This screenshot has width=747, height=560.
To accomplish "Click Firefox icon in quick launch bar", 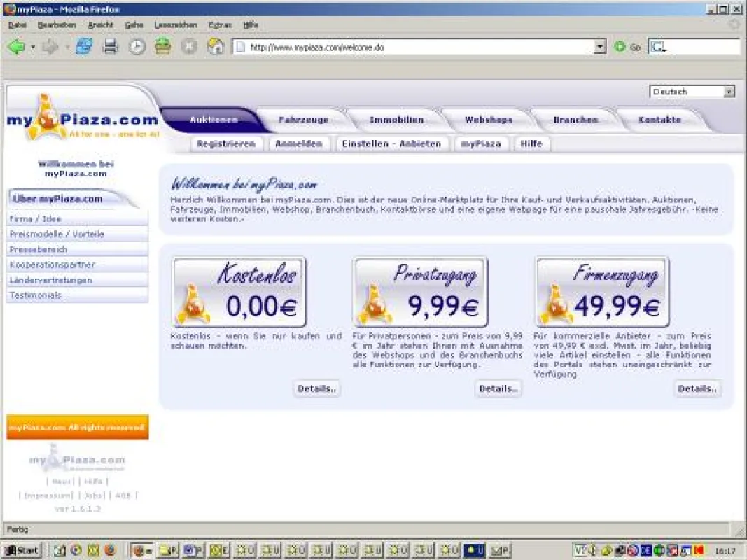I will coord(110,550).
